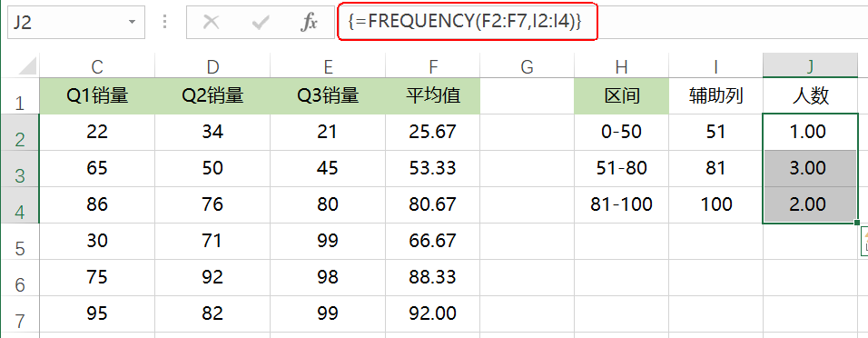868x338 pixels.
Task: Select column C header
Action: click(97, 67)
